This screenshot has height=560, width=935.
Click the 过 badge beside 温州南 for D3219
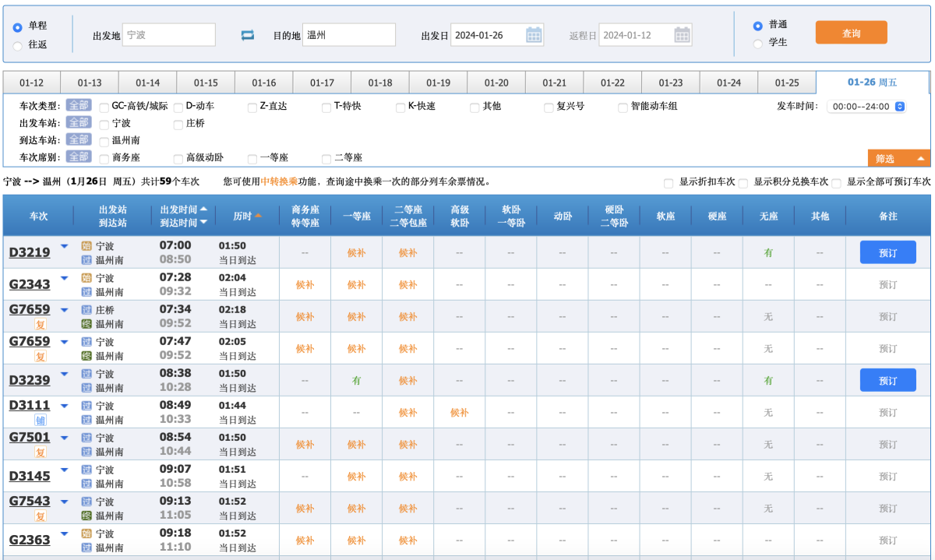tap(87, 260)
